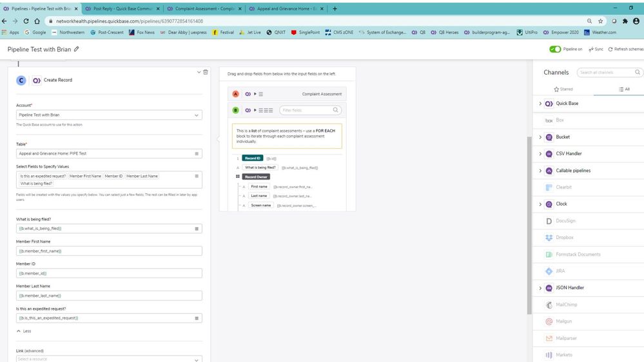Click the Quick Base channel icon

coord(549,104)
